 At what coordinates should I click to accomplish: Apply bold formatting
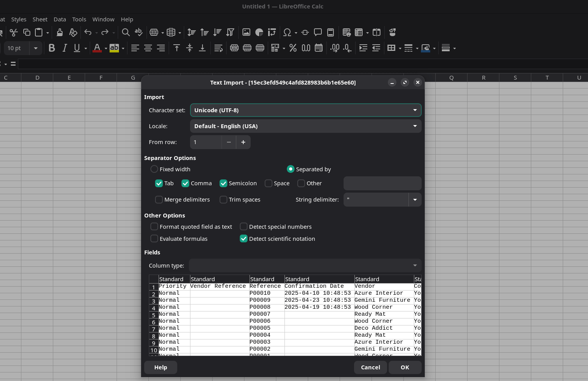point(52,48)
